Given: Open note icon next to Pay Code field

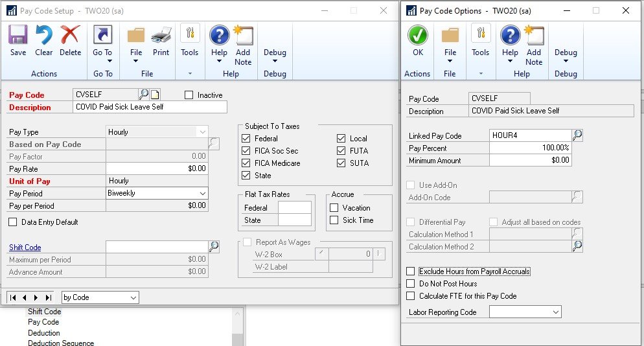Looking at the screenshot, I should (x=155, y=95).
